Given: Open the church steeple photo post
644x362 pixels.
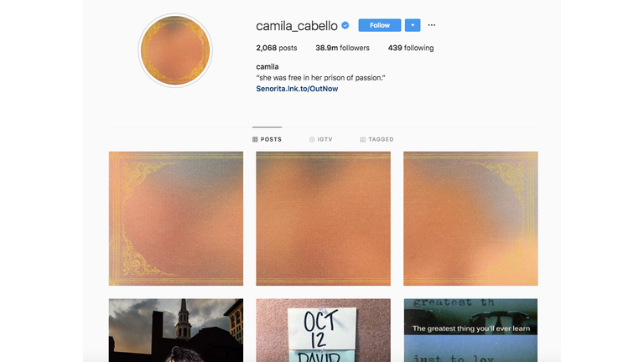Looking at the screenshot, I should click(x=176, y=330).
